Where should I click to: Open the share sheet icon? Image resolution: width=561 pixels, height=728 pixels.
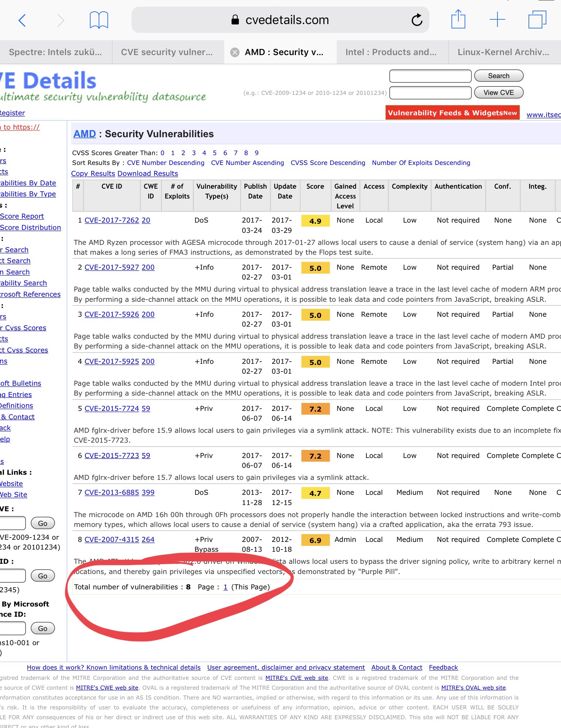pos(458,19)
